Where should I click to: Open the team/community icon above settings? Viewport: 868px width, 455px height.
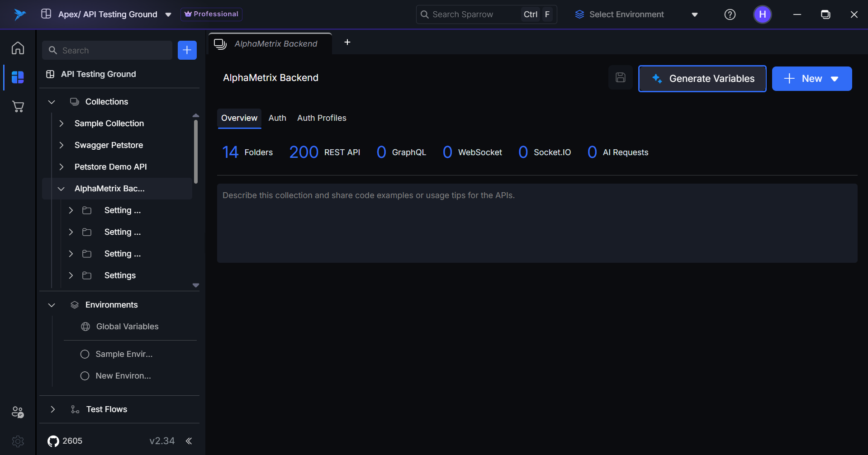pos(18,412)
